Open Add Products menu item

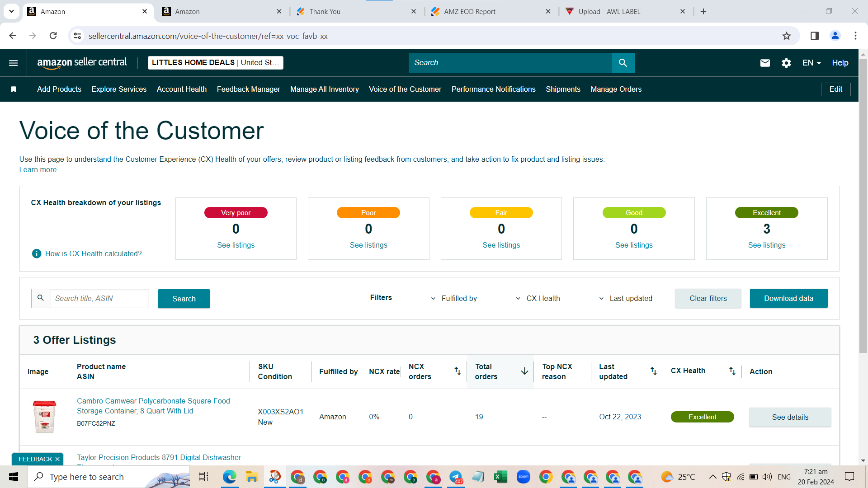click(59, 89)
